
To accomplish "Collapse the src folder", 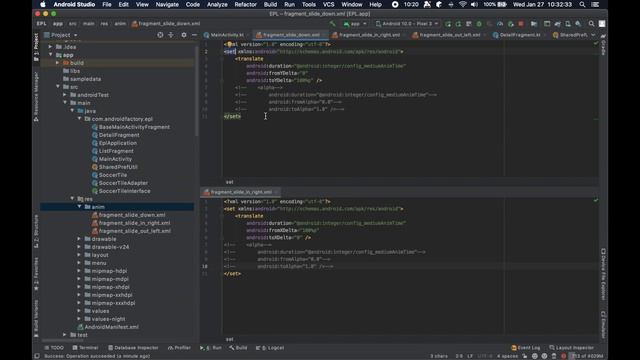I will pos(58,87).
